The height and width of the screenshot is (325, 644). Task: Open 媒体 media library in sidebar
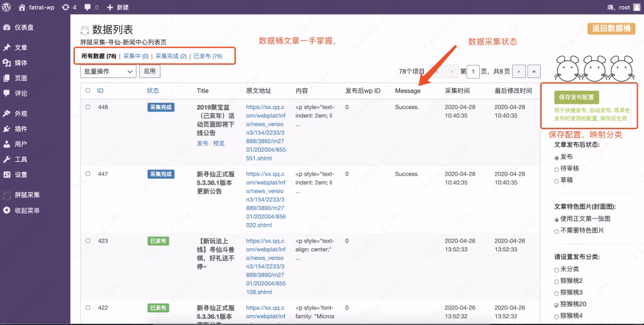click(x=21, y=63)
